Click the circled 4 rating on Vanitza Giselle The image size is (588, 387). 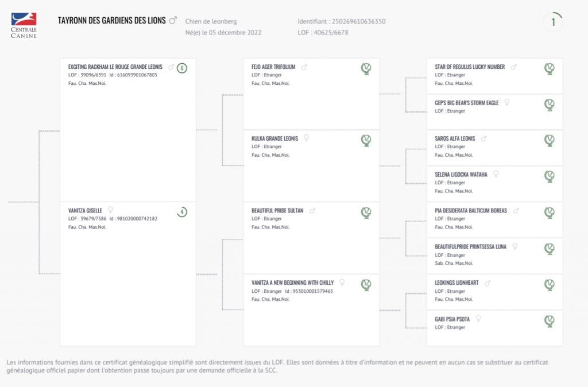(182, 212)
